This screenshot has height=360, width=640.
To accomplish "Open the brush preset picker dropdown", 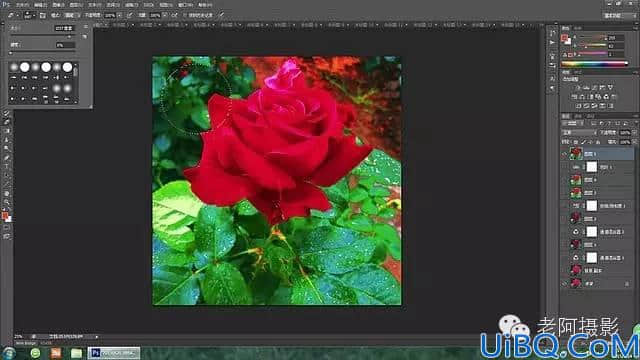I will [33, 16].
